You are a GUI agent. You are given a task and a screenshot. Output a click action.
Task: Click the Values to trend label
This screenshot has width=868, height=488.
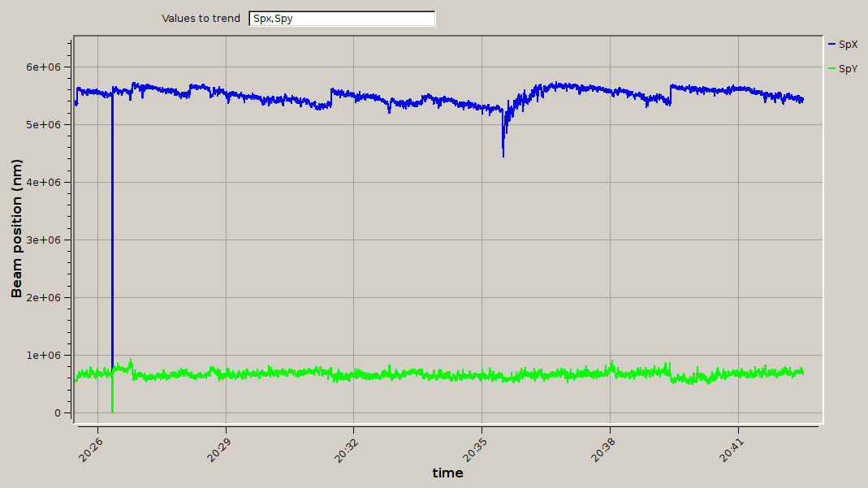pos(201,19)
